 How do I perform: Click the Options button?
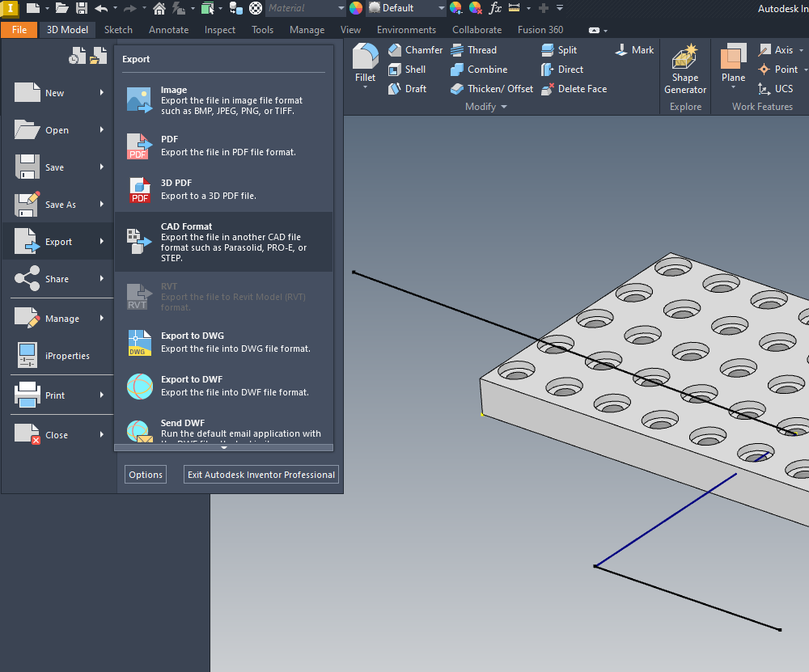pyautogui.click(x=146, y=475)
